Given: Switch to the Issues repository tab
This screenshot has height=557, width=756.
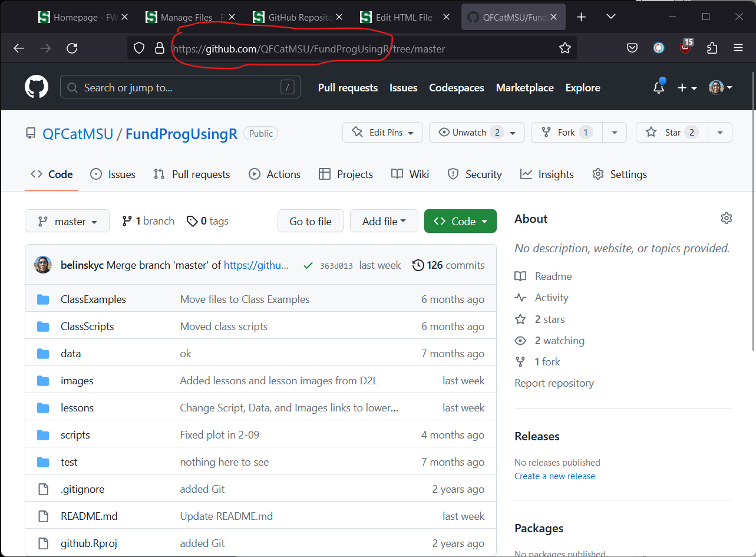Looking at the screenshot, I should click(x=113, y=174).
